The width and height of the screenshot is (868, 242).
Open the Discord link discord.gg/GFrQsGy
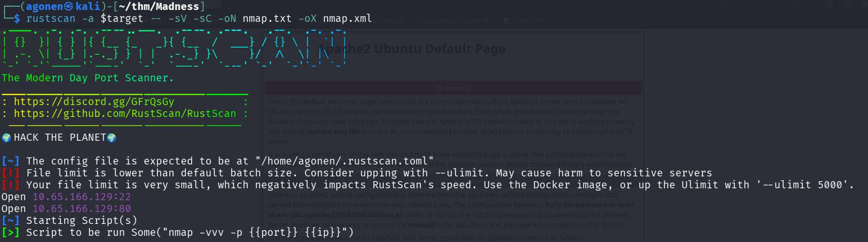click(x=94, y=102)
